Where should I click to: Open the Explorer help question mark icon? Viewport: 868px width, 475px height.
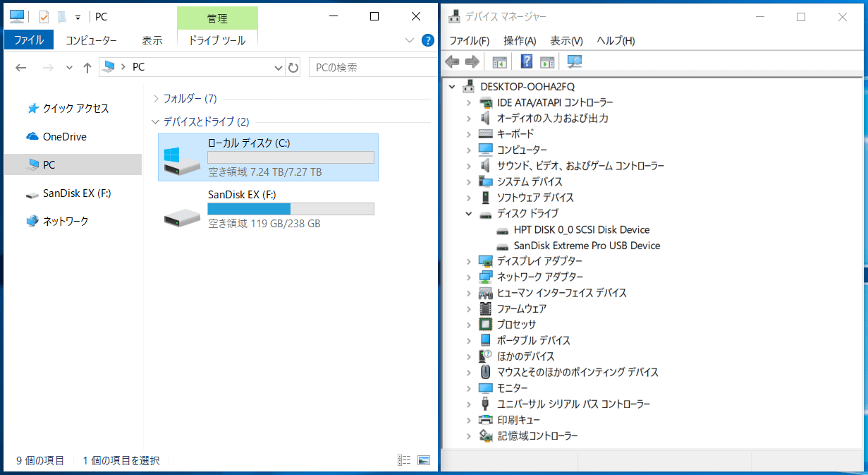(427, 40)
